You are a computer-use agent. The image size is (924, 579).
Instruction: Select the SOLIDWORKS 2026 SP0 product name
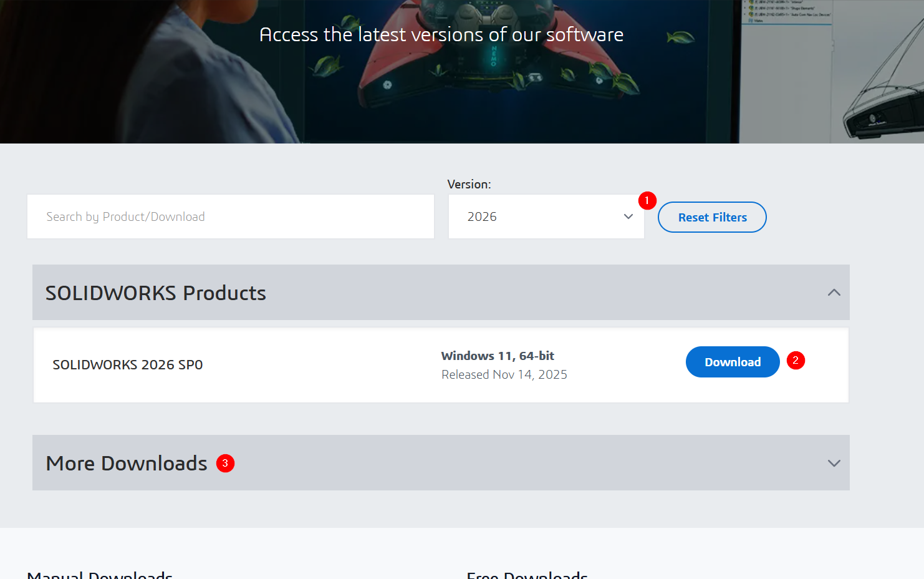click(x=128, y=365)
